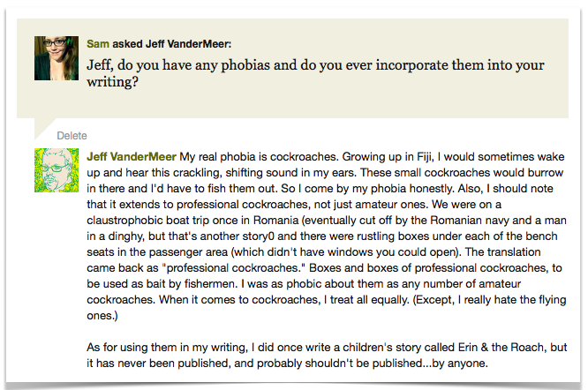Click the speech bubble tail below the question box

pos(44,127)
